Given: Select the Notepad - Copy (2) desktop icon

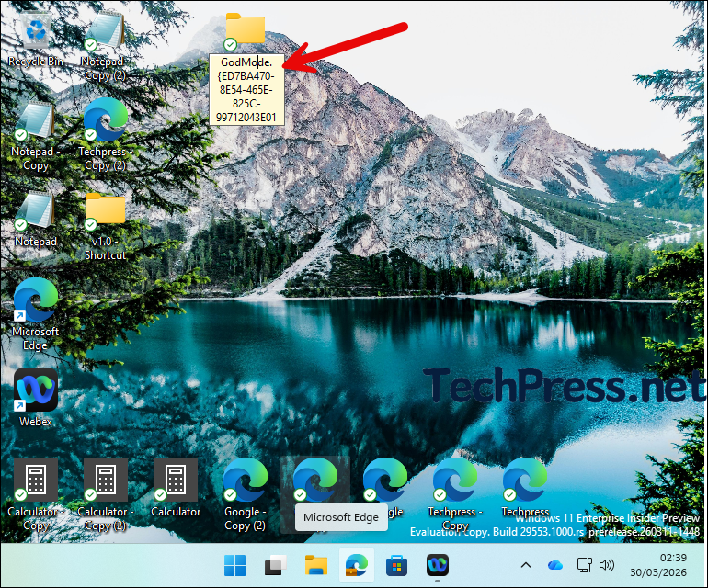Looking at the screenshot, I should click(x=105, y=32).
